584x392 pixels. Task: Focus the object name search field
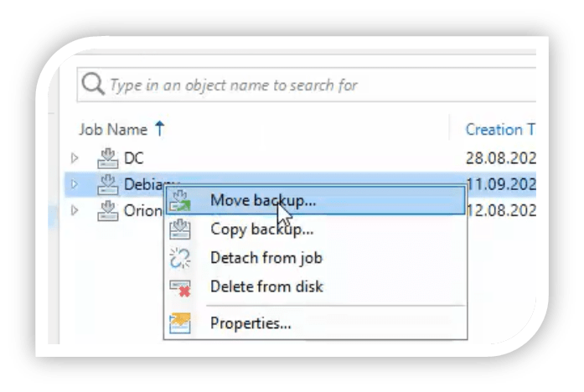point(310,85)
